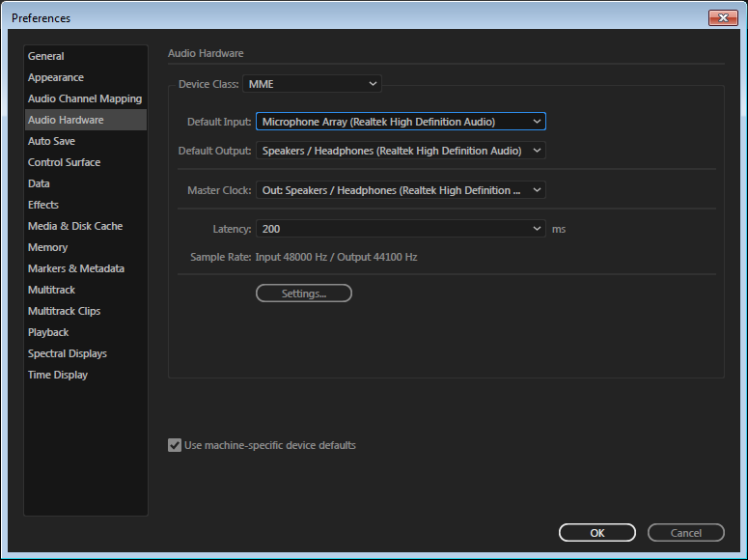Expand the Default Input dropdown

coord(401,122)
